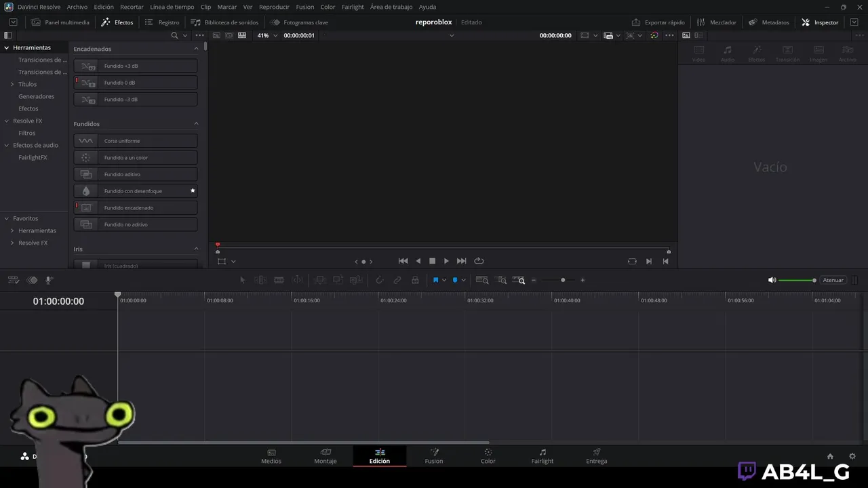
Task: Toggle the Panel multimedia panel
Action: pyautogui.click(x=60, y=22)
